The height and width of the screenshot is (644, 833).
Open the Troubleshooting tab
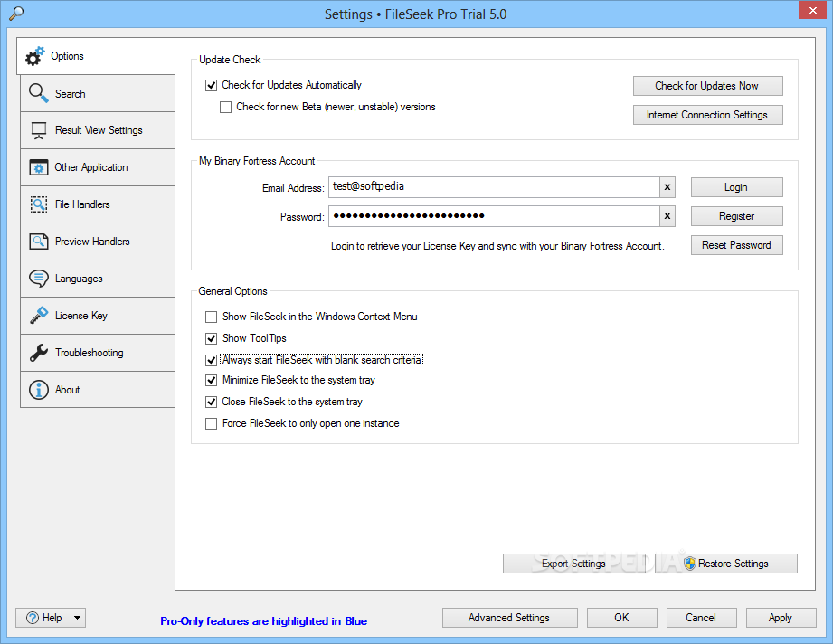coord(98,352)
